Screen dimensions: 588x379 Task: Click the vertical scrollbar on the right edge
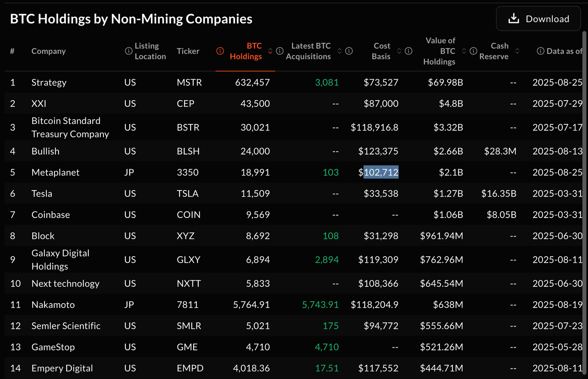point(585,191)
